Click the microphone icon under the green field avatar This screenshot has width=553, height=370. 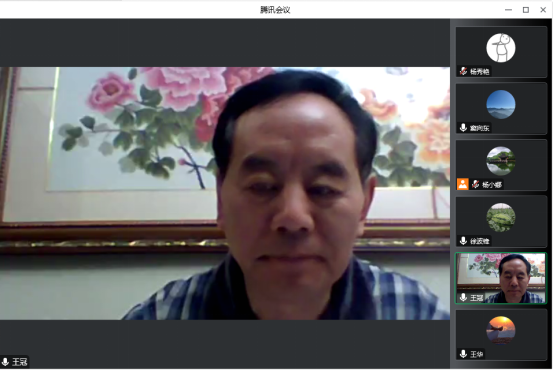(463, 241)
